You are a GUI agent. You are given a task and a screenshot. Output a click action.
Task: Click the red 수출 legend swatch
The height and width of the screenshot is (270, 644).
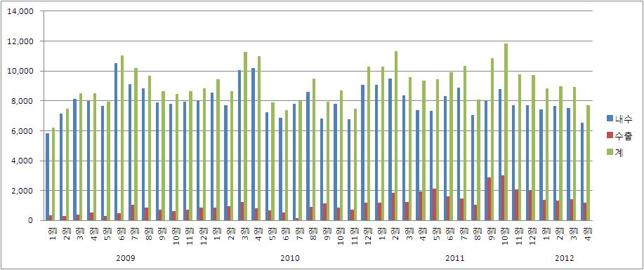pyautogui.click(x=610, y=135)
